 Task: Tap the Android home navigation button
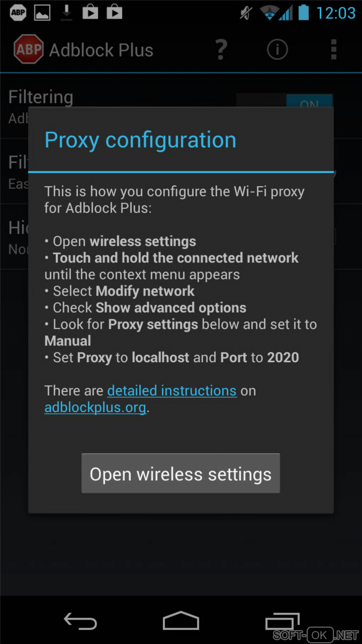(x=181, y=621)
